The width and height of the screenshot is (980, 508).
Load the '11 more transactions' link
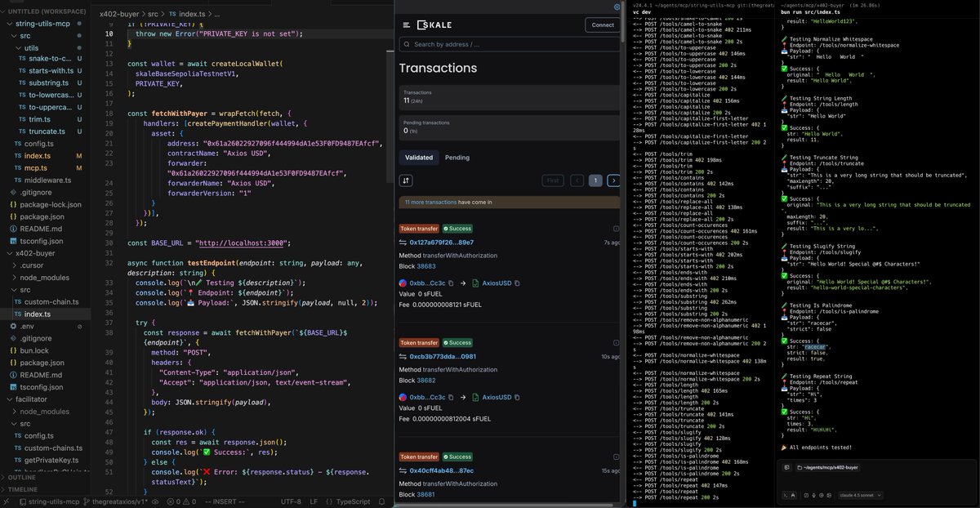point(430,202)
